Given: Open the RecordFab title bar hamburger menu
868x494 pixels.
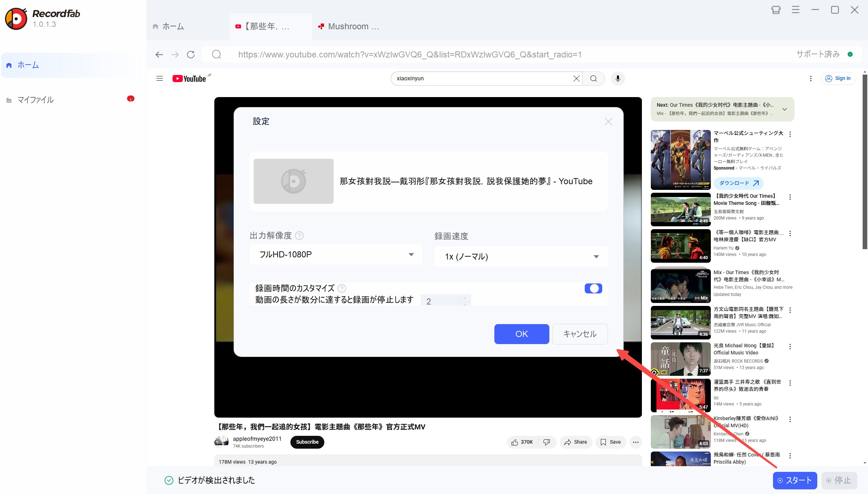Looking at the screenshot, I should pos(795,10).
